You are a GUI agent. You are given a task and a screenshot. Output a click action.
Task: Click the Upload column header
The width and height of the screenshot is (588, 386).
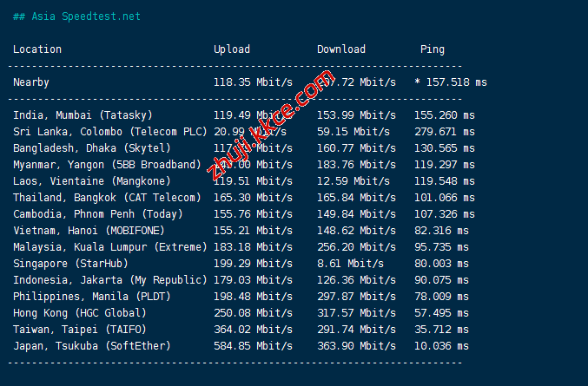point(232,49)
